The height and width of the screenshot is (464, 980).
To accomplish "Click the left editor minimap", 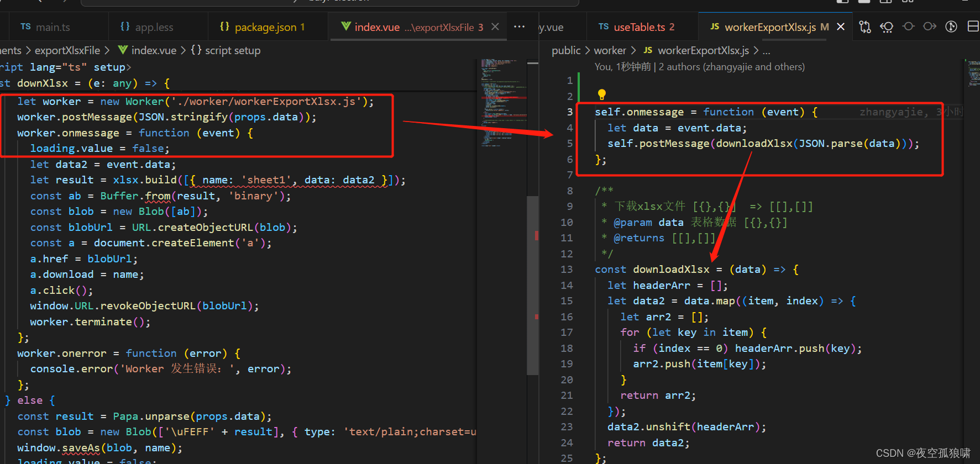I will coord(502,102).
